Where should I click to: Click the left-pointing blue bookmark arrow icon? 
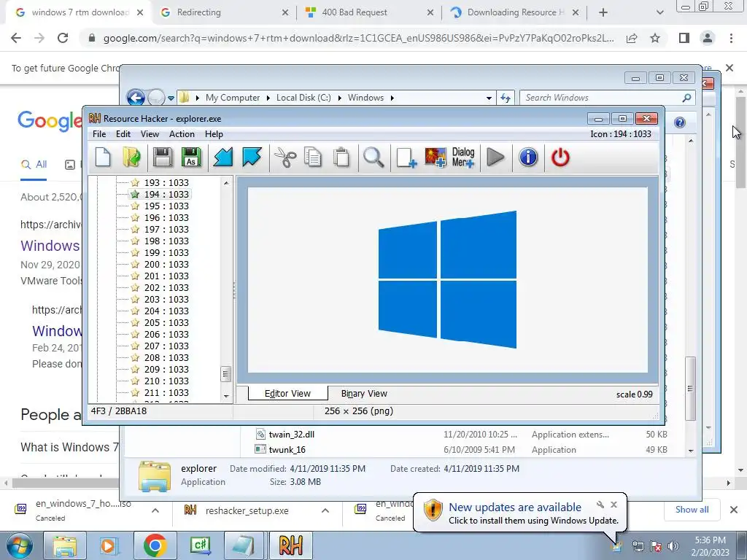222,157
